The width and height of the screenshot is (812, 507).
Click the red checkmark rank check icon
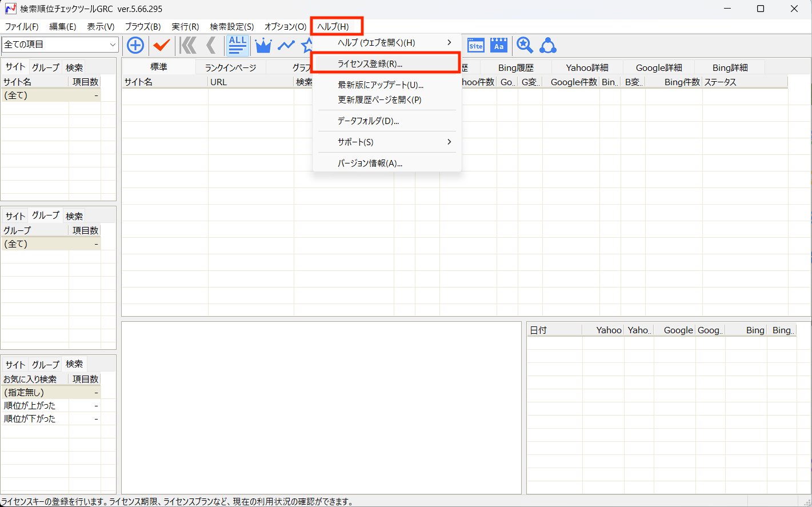(x=162, y=45)
